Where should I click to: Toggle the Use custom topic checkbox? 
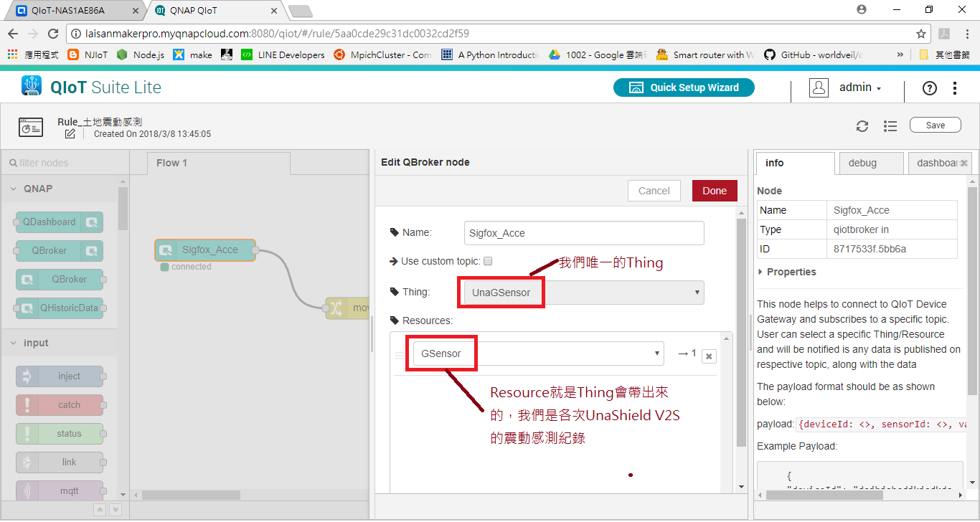[x=488, y=261]
